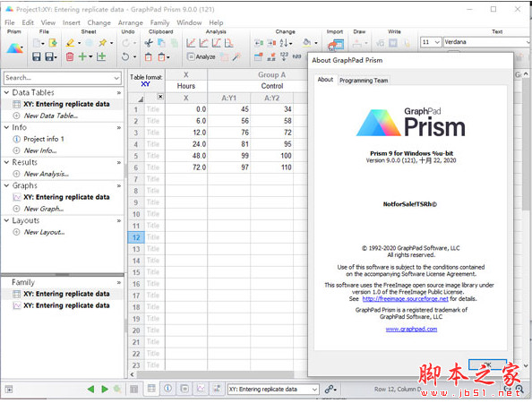Click the last Analysis curve icon
The width and height of the screenshot is (532, 403).
point(229,43)
